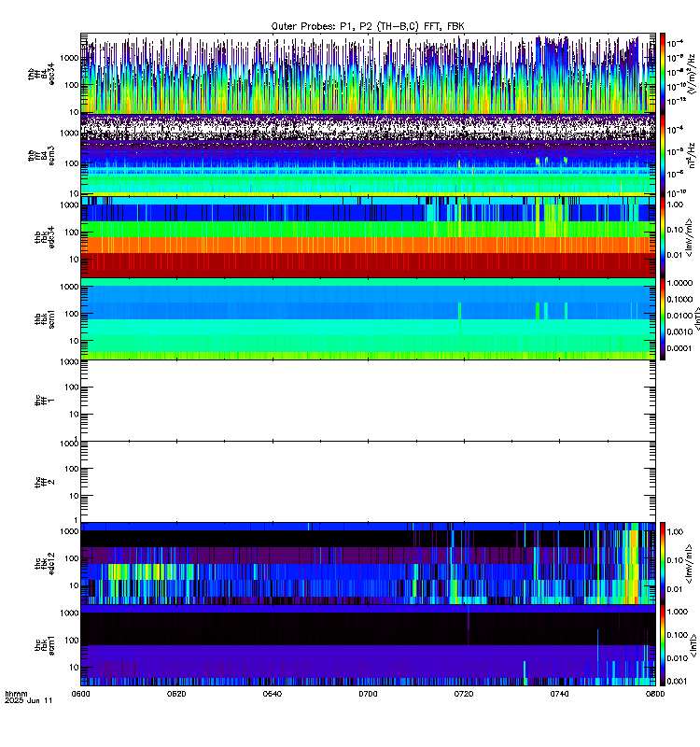Click the 0.0100 color bar tick label
Image resolution: width=700 pixels, height=747 pixels.
(x=679, y=316)
